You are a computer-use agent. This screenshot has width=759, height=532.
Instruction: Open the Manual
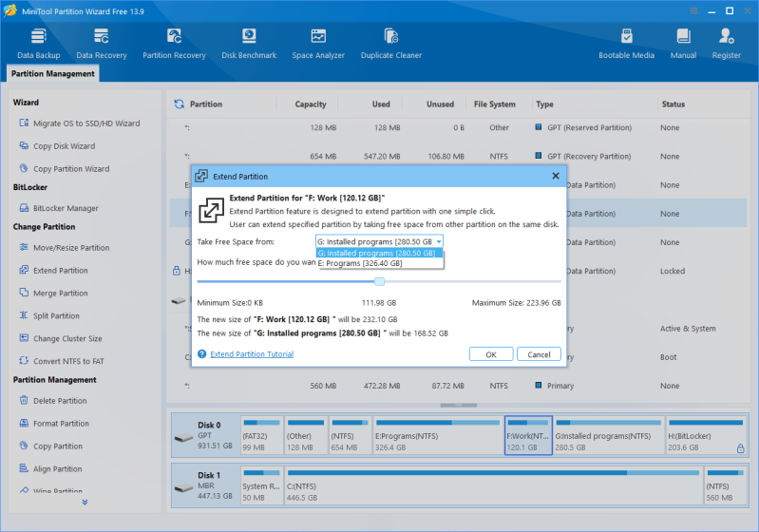pos(683,44)
